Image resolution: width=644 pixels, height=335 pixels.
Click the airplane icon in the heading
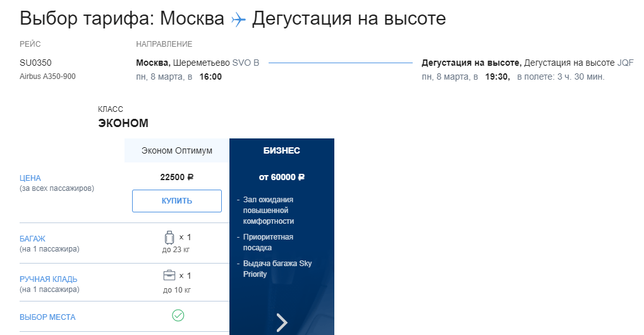point(238,20)
